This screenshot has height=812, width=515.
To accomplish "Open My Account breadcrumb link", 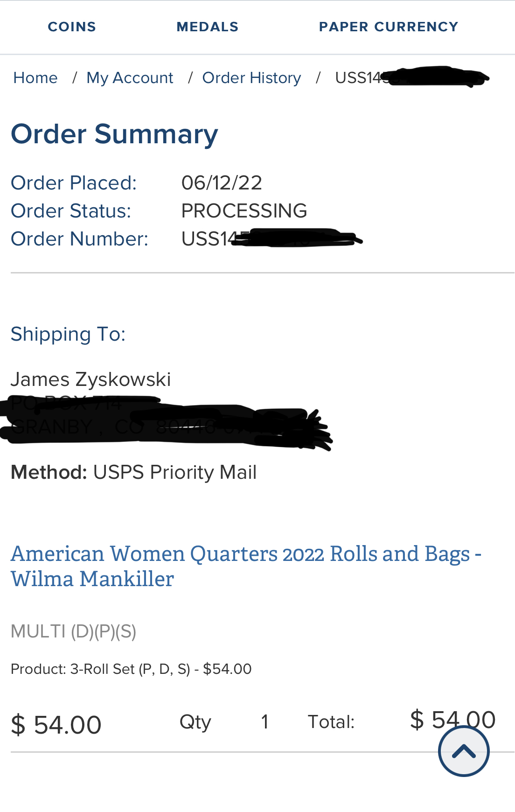I will pos(130,77).
